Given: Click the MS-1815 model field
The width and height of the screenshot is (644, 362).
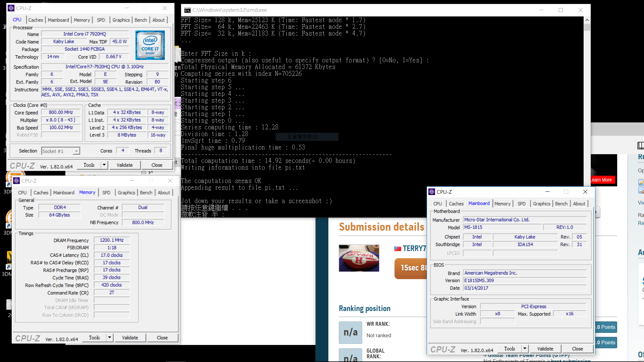Looking at the screenshot, I should (x=502, y=227).
